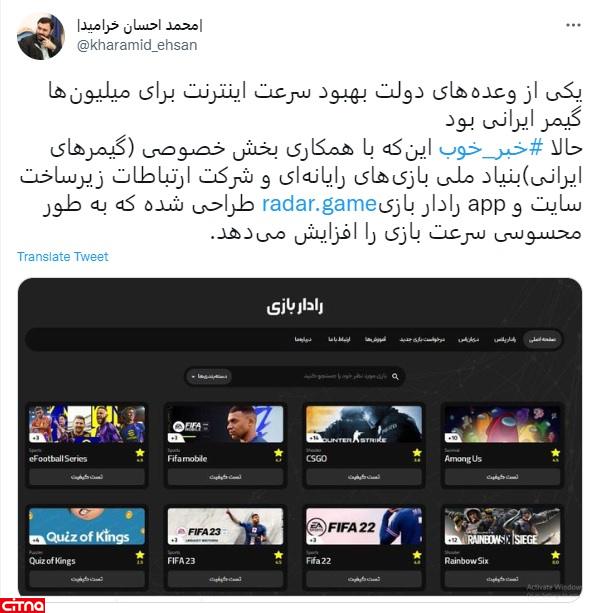Click the star rating on CSGO
Screen dimensions: 592x613
[417, 455]
